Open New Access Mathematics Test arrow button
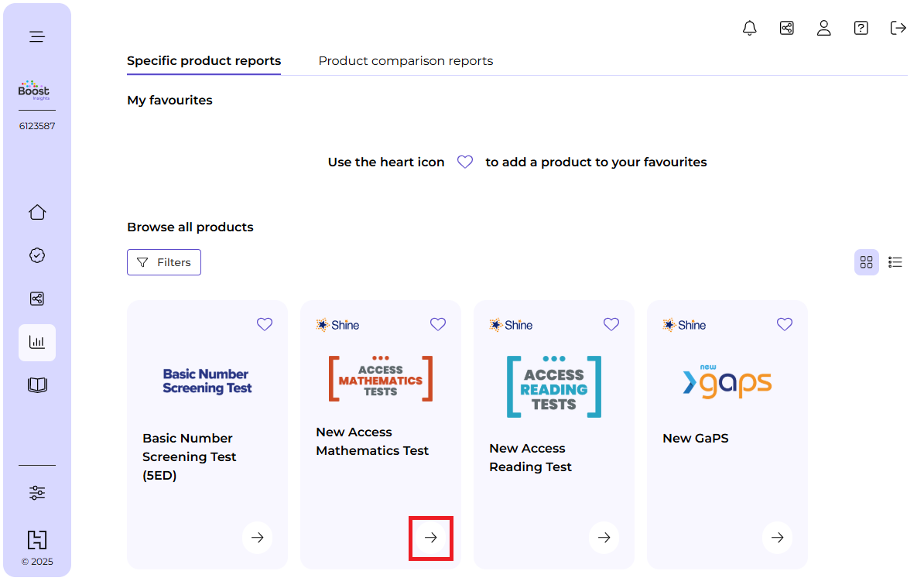924x581 pixels. tap(431, 538)
